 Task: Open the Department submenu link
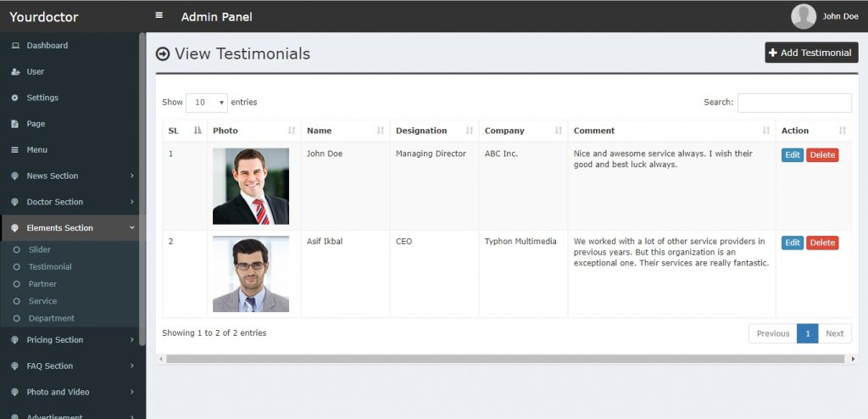coord(52,319)
